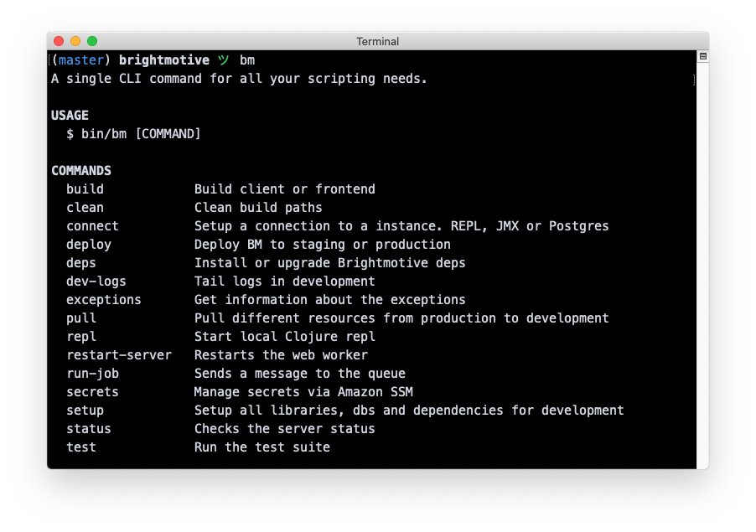Click the green zoom window button
This screenshot has width=756, height=532.
pos(92,41)
